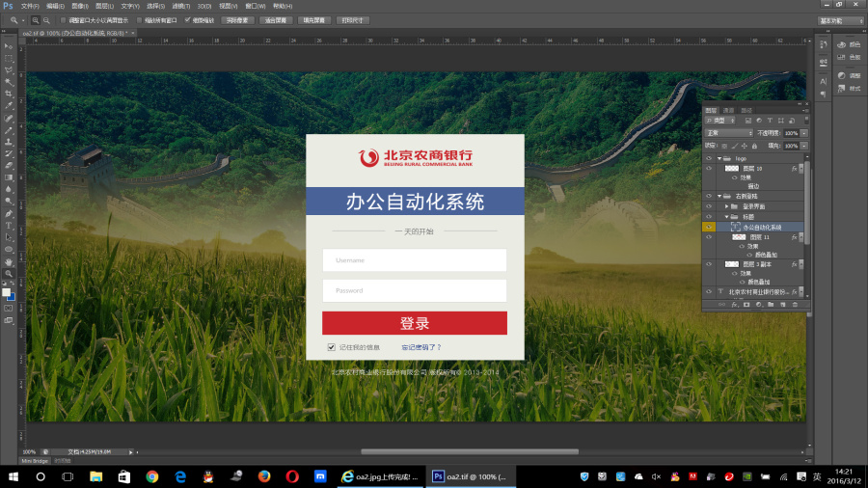Image resolution: width=868 pixels, height=488 pixels.
Task: Select the Move tool
Action: click(9, 46)
